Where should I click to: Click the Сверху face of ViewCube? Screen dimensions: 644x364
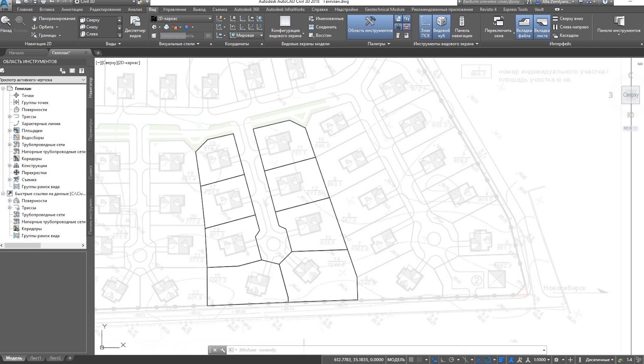(x=631, y=95)
